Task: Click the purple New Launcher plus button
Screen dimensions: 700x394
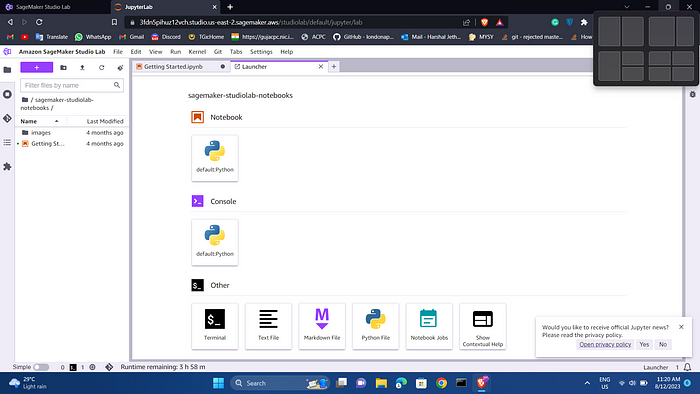Action: pos(37,67)
